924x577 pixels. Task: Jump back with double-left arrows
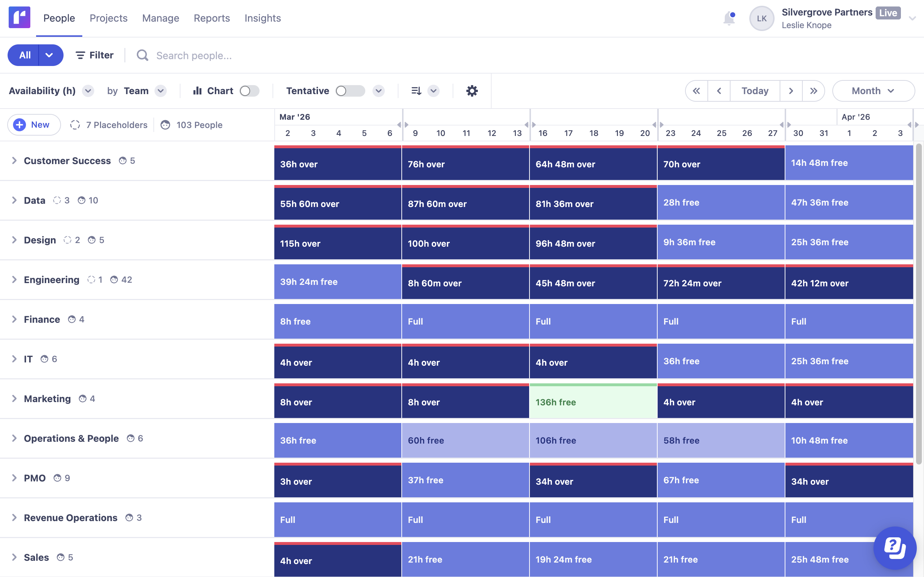tap(697, 91)
